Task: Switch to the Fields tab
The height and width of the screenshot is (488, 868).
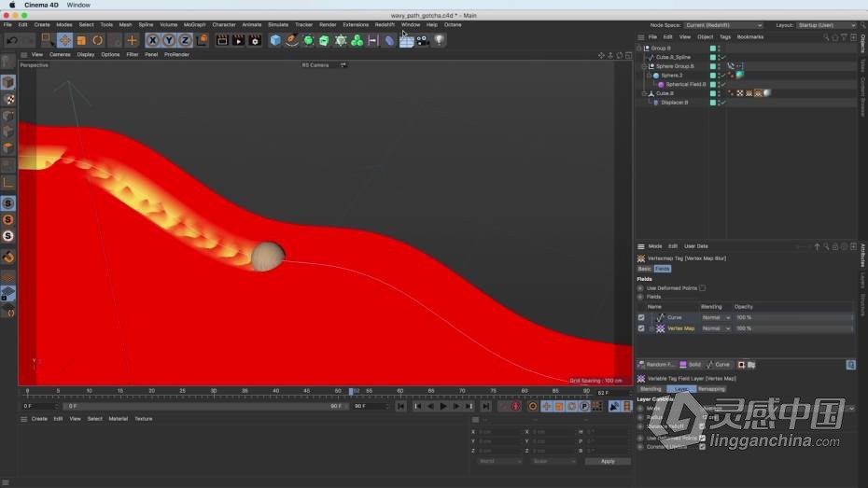Action: (662, 269)
